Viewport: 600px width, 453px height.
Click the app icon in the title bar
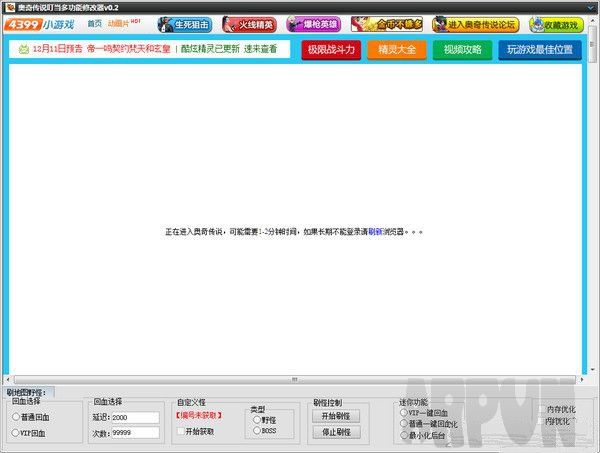point(10,7)
